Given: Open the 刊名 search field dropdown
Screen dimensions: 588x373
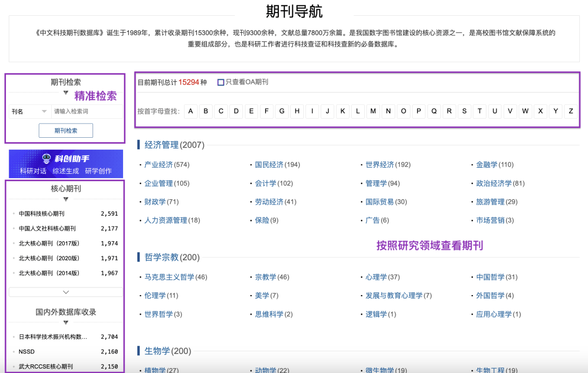Looking at the screenshot, I should [x=29, y=112].
